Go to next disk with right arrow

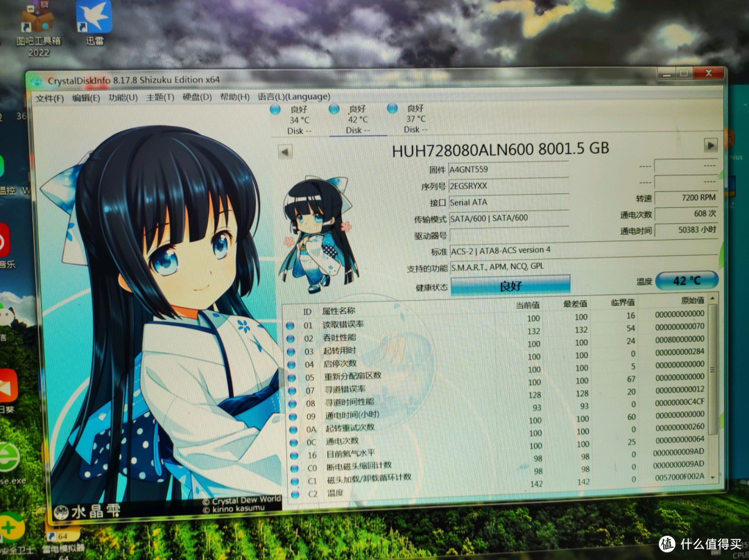point(710,145)
